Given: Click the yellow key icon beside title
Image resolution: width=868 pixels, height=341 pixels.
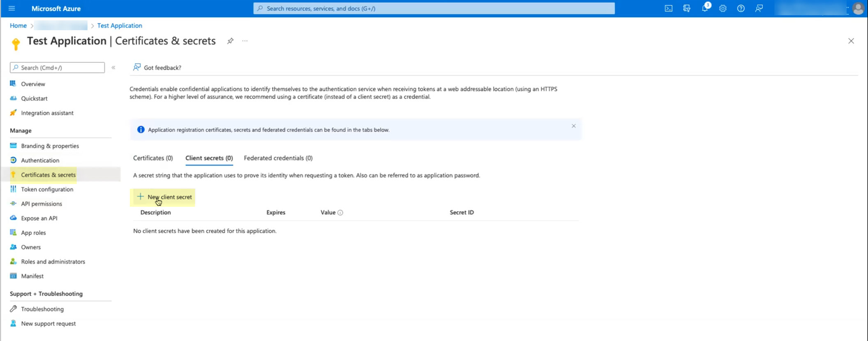Looking at the screenshot, I should click(x=16, y=44).
